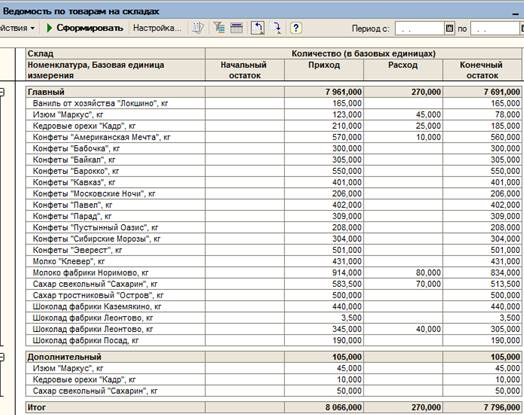524x415 pixels.
Task: Select Кедровые орехи "Кадр" row under Главный
Action: click(273, 126)
